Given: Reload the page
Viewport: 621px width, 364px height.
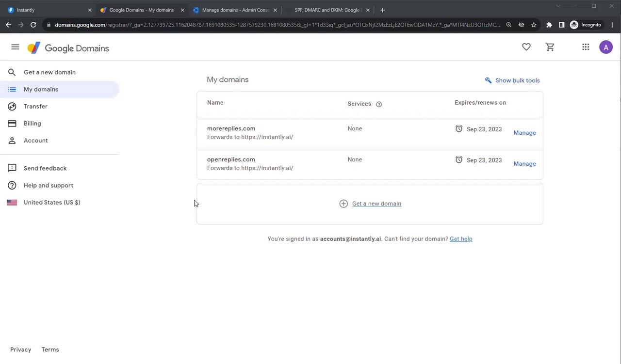Looking at the screenshot, I should (x=33, y=25).
